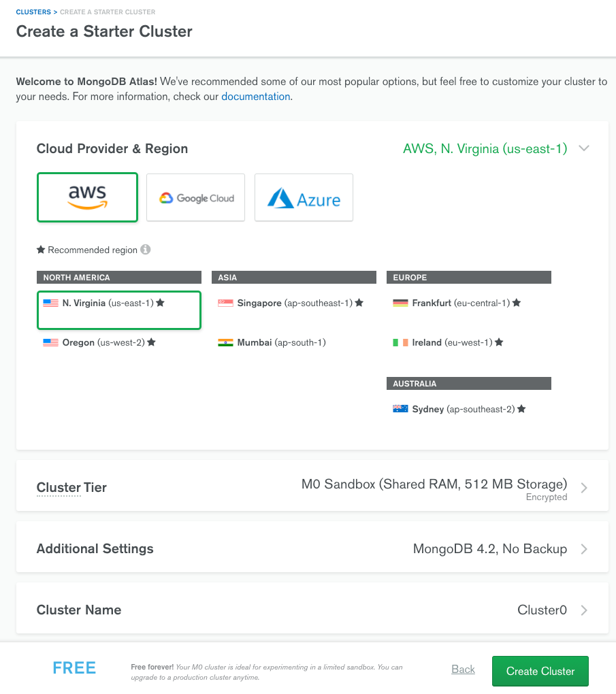This screenshot has width=616, height=694.
Task: Click the Australian flag beside Sydney
Action: coord(400,409)
